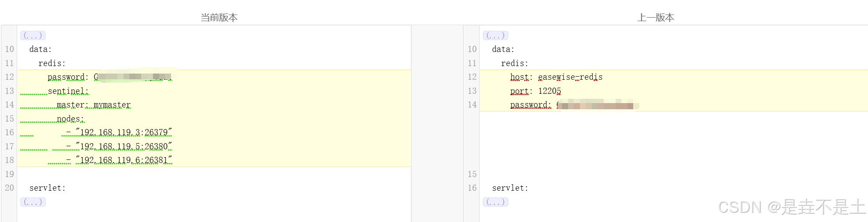
Task: Click the sentinel: line
Action: (68, 91)
